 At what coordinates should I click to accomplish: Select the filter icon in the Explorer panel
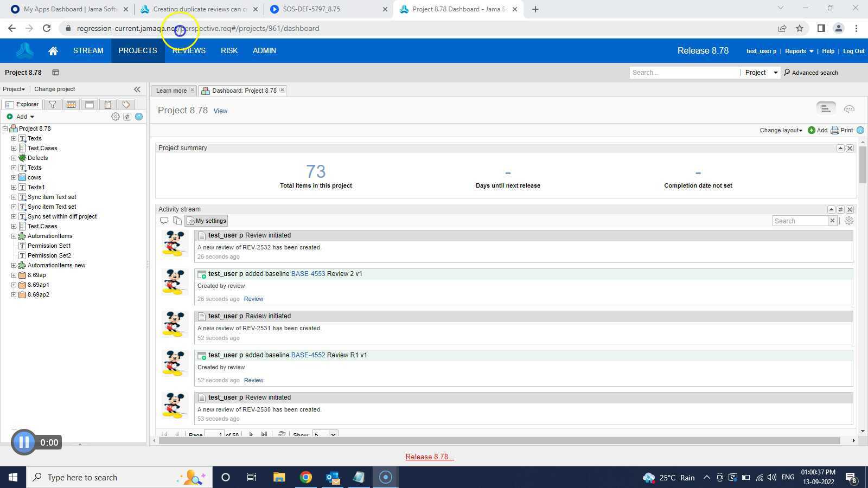coord(53,104)
